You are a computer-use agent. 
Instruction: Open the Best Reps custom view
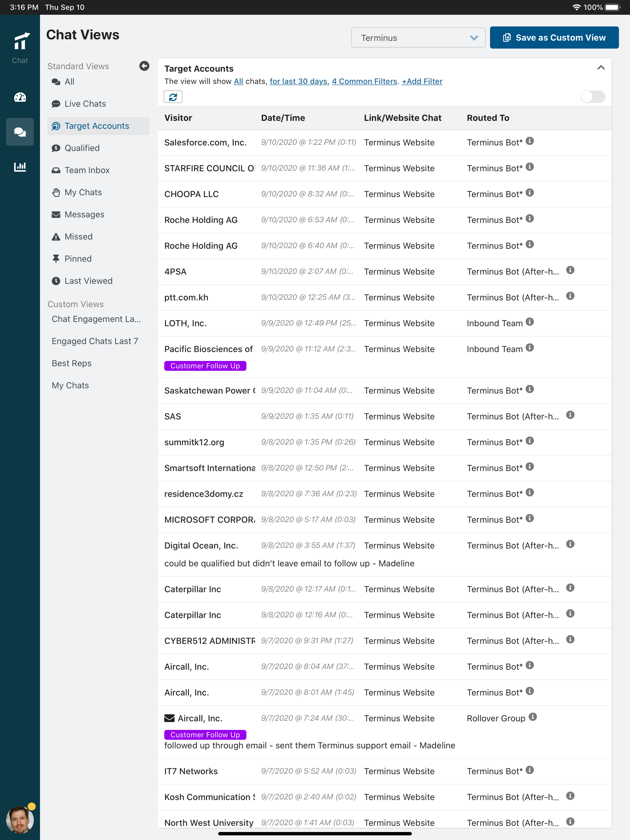(72, 363)
